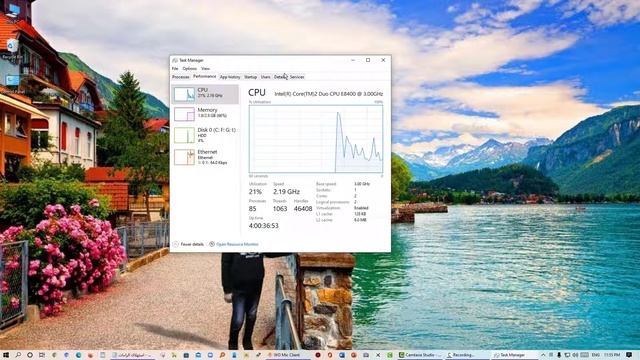Click the Intel Core 2 Duo processor name
Viewport: 640px width, 360px height.
click(x=329, y=94)
